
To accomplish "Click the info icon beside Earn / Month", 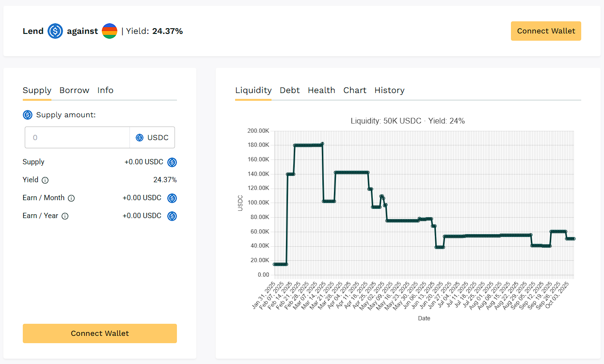I will 71,198.
